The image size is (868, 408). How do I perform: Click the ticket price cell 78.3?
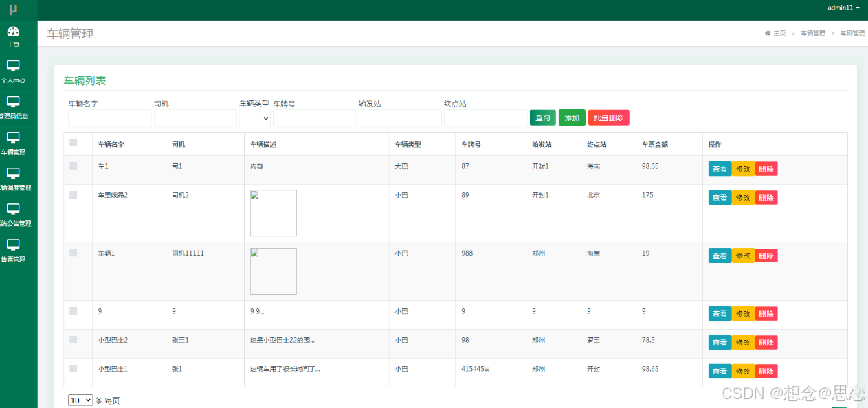click(648, 340)
